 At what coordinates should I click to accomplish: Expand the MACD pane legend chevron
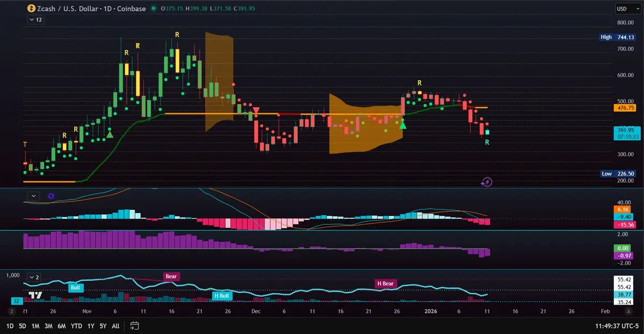click(x=33, y=196)
